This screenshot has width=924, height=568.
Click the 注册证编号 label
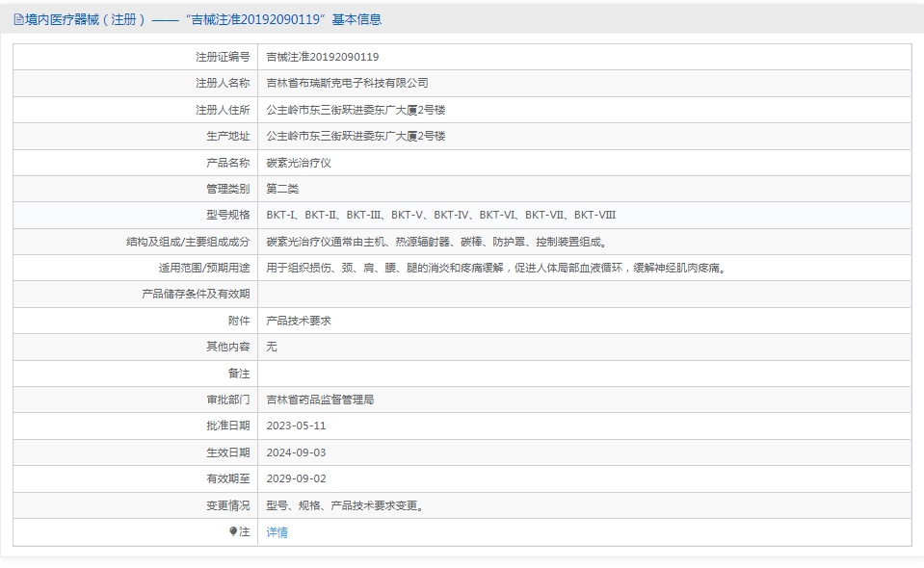click(223, 57)
